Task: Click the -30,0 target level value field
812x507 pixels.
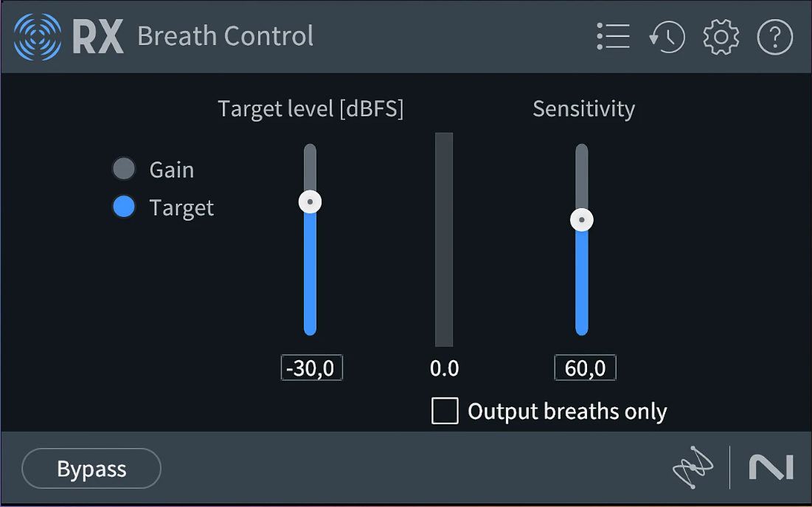Action: point(311,368)
